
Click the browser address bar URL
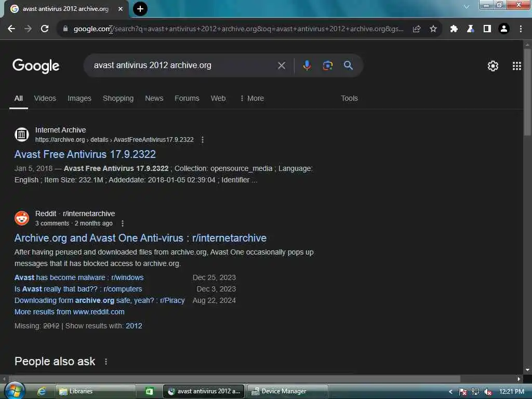point(237,29)
